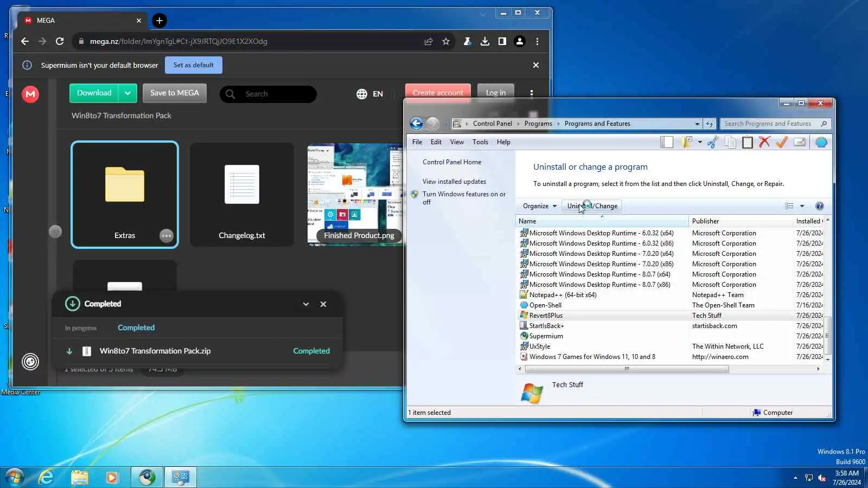
Task: Open the Finished Product.png thumbnail
Action: 355,195
